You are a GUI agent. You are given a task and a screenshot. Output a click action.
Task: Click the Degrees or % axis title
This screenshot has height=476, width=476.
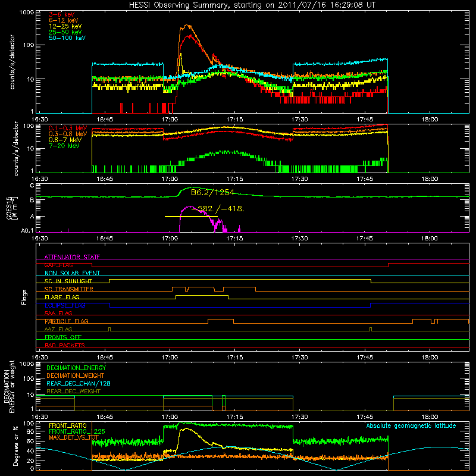[15, 446]
